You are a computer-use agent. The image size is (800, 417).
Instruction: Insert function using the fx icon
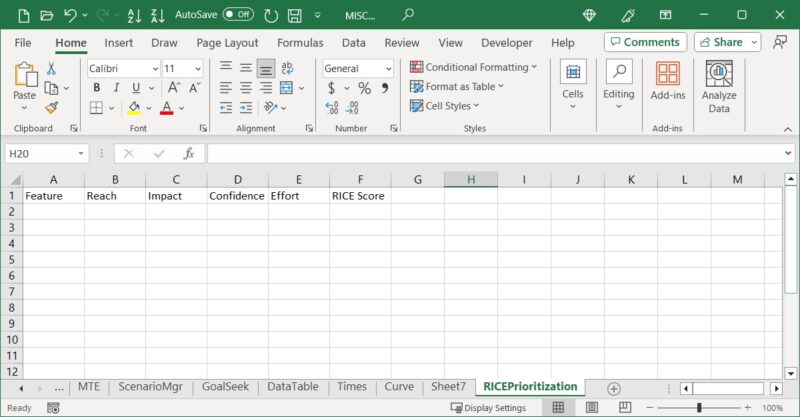189,154
